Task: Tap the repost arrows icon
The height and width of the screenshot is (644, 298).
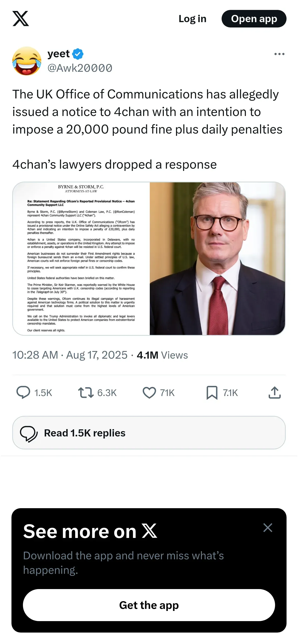Action: (x=86, y=392)
